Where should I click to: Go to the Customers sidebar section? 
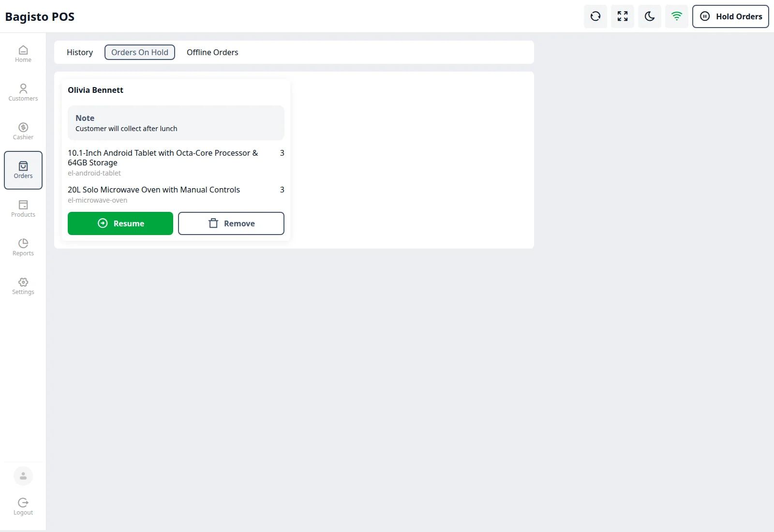coord(23,93)
